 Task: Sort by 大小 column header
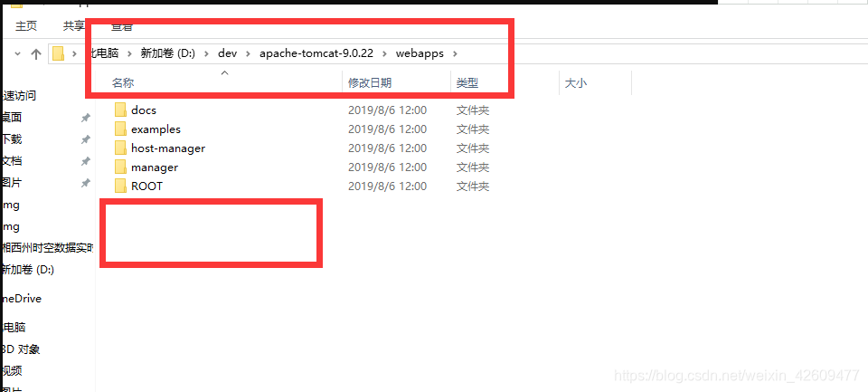[576, 83]
